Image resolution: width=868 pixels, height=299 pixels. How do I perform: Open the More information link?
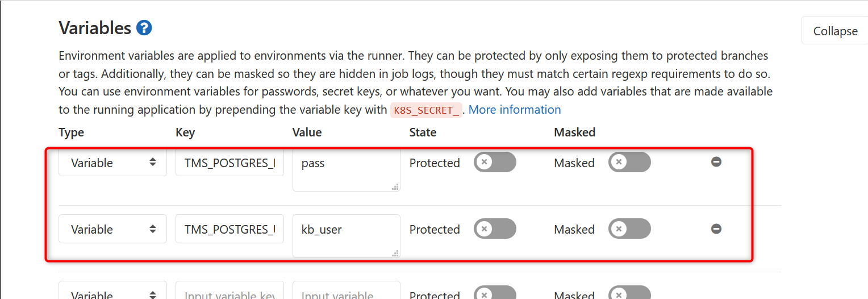coord(515,110)
